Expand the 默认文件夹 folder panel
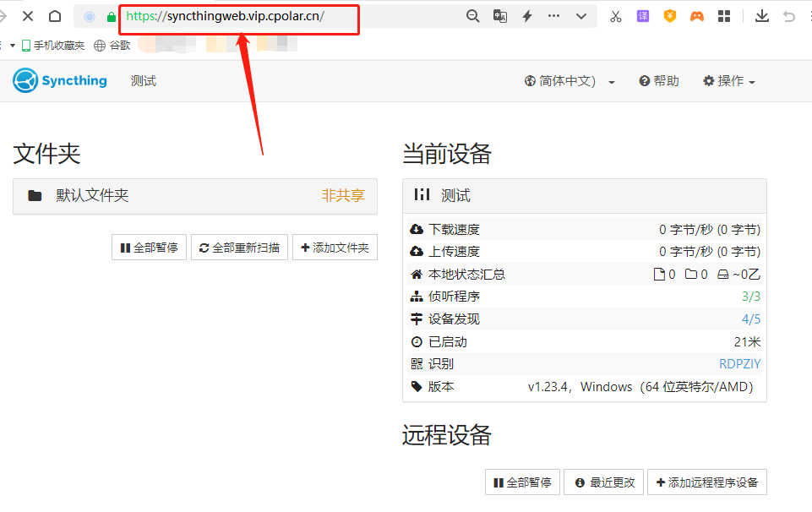812x512 pixels. pyautogui.click(x=194, y=196)
